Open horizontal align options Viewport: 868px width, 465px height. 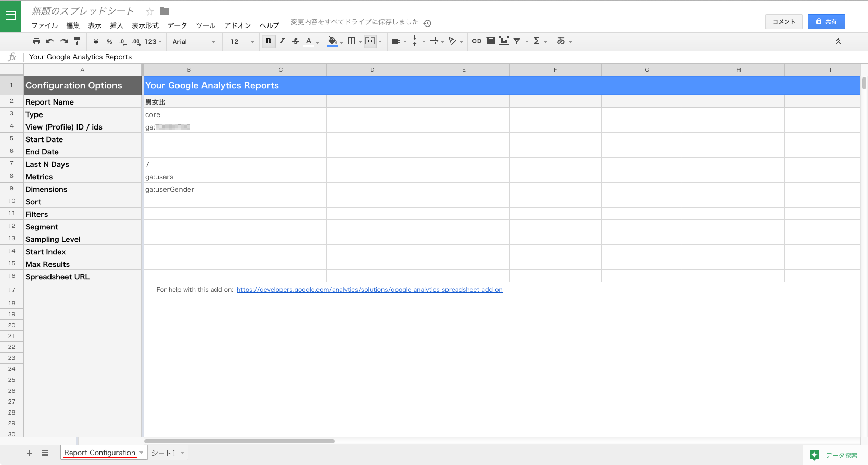pyautogui.click(x=399, y=41)
